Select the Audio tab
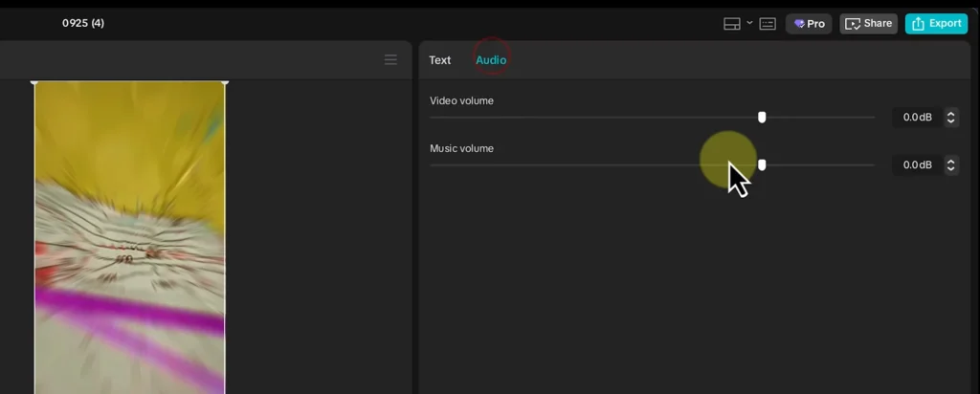Image resolution: width=980 pixels, height=394 pixels. tap(491, 60)
